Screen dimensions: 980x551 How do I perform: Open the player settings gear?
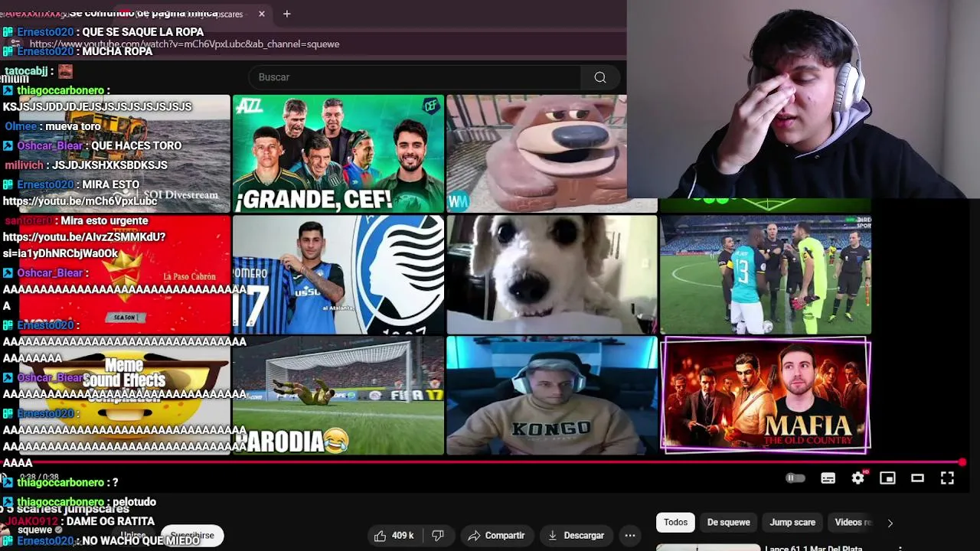tap(858, 478)
